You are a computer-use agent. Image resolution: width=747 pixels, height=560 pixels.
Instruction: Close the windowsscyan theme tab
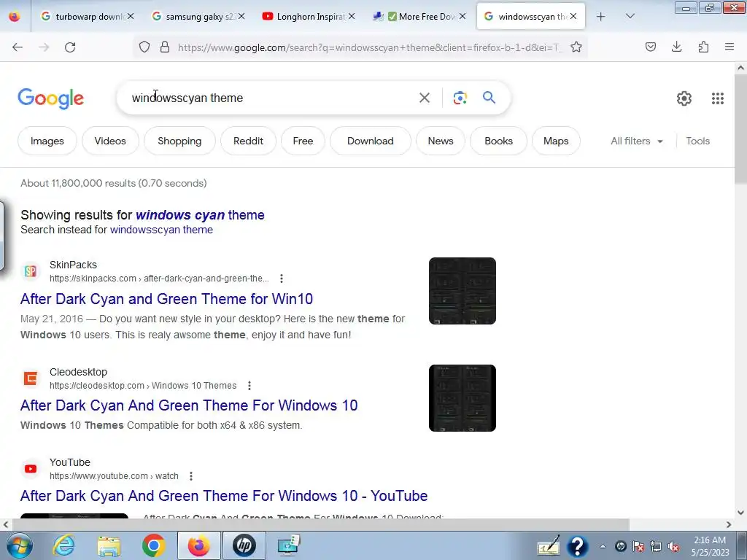click(573, 16)
